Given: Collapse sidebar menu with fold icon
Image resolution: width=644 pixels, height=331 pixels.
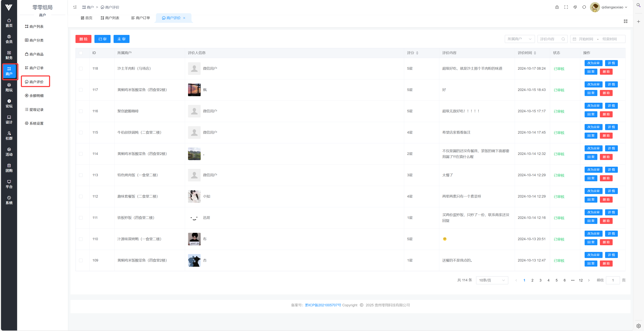Looking at the screenshot, I should tap(75, 7).
